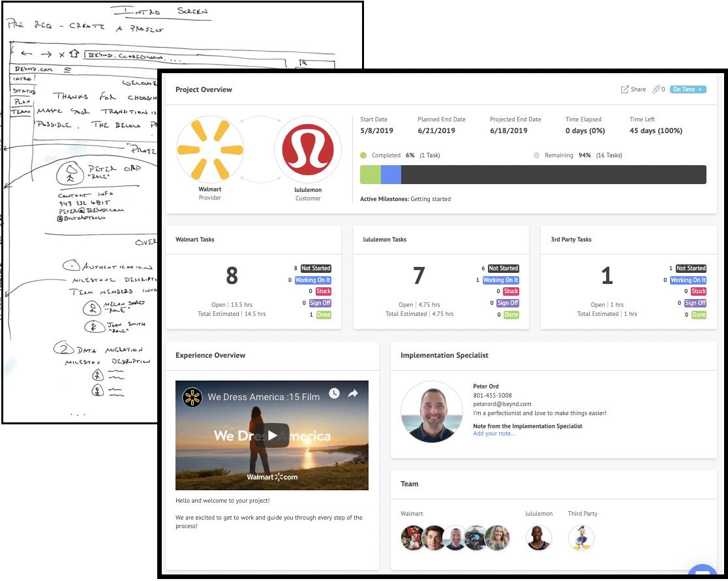The width and height of the screenshot is (728, 581).
Task: Click the basketball player lululemon team avatar
Action: 539,538
